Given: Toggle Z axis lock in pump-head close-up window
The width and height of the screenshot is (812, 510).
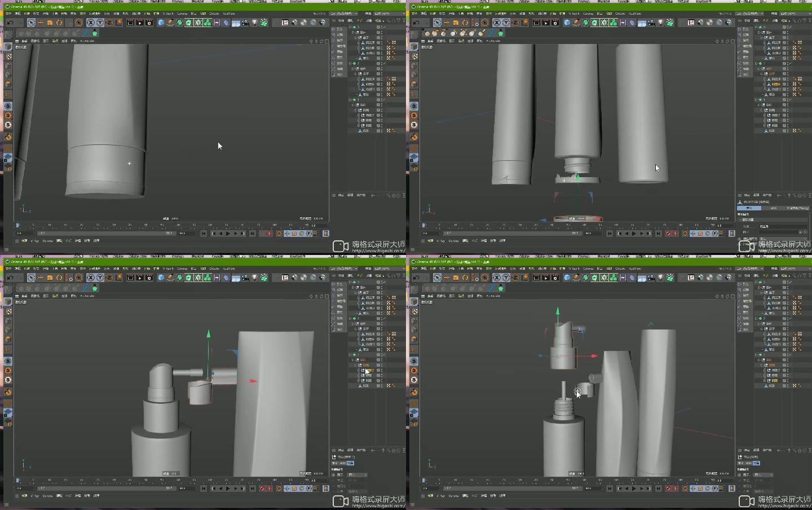Looking at the screenshot, I should tap(109, 278).
